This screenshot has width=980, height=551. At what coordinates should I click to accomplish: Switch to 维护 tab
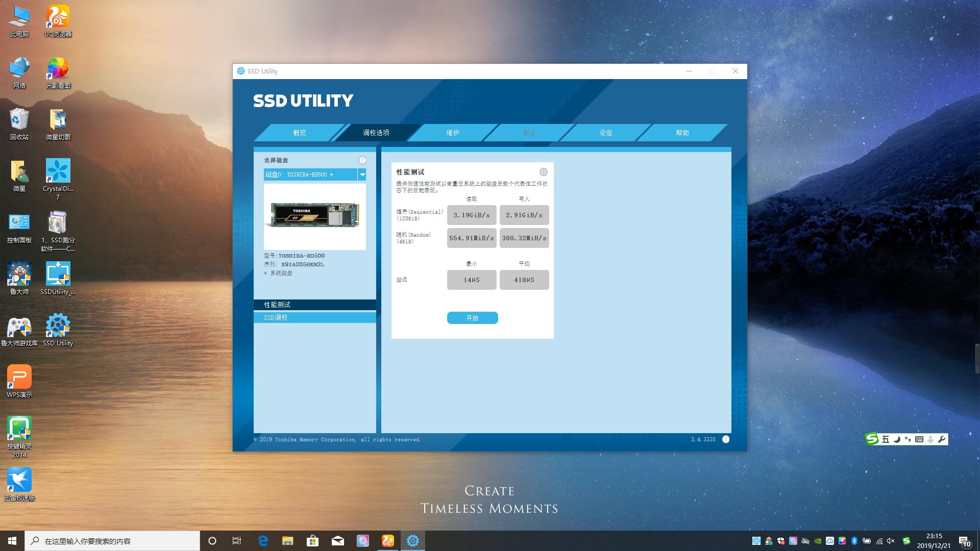[x=452, y=133]
